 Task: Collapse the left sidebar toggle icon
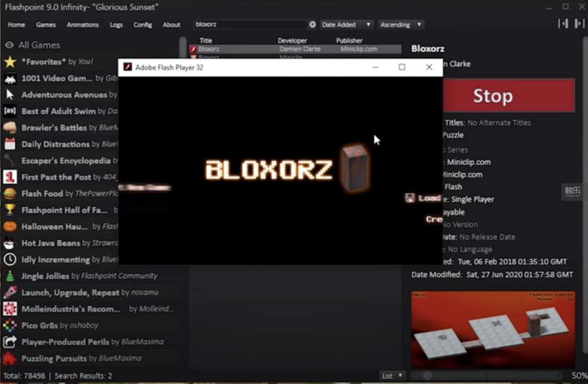(x=563, y=24)
